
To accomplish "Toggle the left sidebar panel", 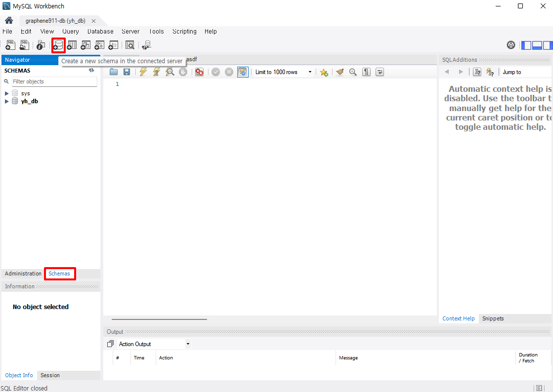I will (526, 45).
